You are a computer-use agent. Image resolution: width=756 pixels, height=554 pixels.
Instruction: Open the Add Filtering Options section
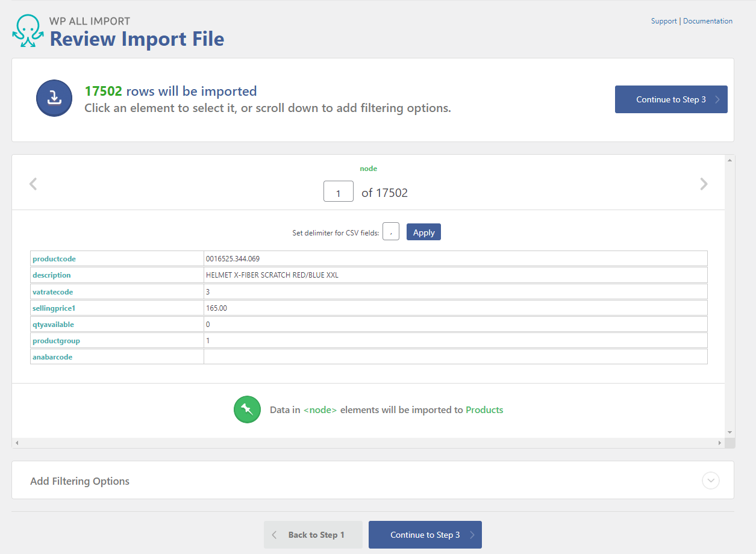pos(80,481)
